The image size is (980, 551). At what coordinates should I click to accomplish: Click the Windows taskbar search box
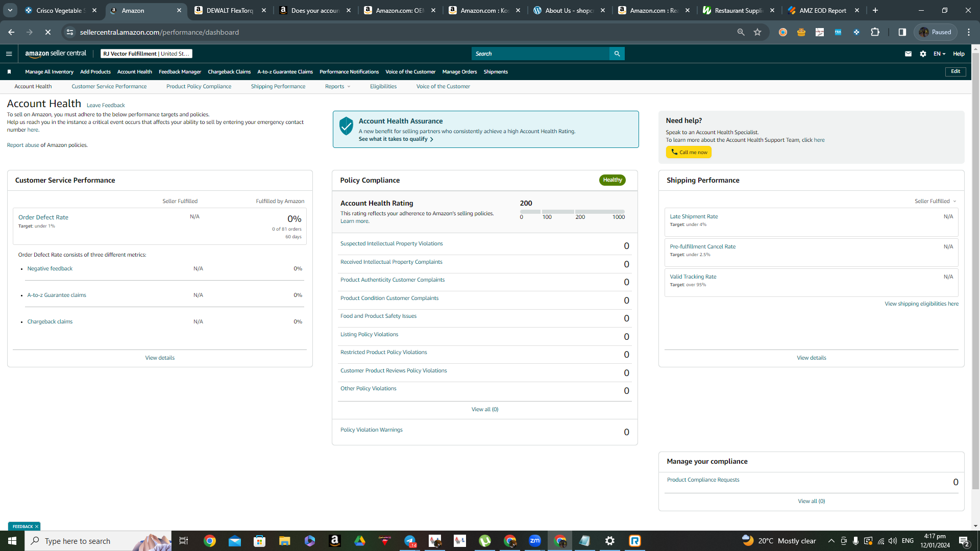pyautogui.click(x=98, y=541)
